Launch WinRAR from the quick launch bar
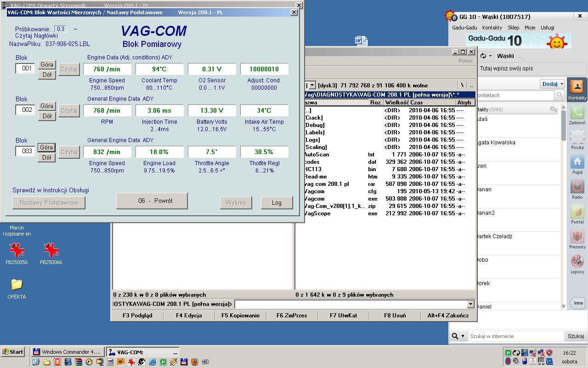Screen dimensions: 588x368 pos(78,362)
